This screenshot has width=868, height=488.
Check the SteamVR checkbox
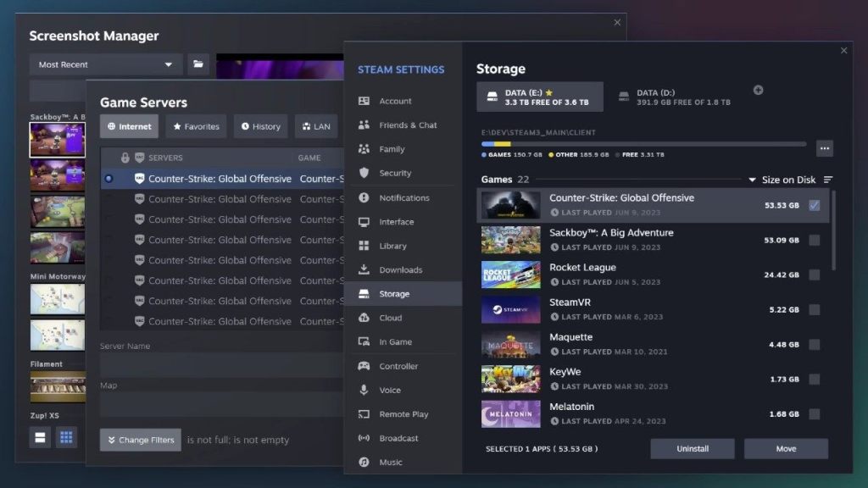[x=815, y=310]
